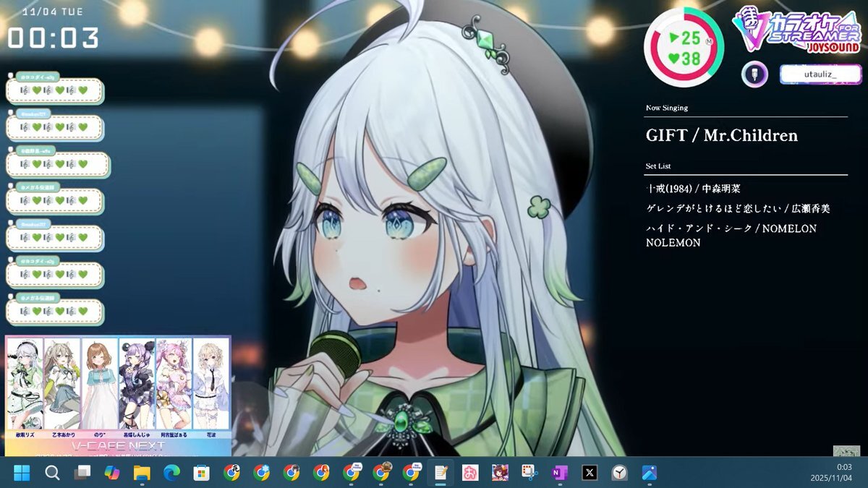The height and width of the screenshot is (488, 868).
Task: Click the JOYSOUND Karaoke for Streamer logo
Action: (796, 30)
